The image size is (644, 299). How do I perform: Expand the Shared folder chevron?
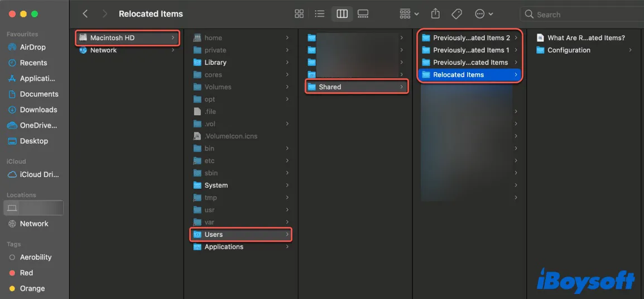point(402,87)
